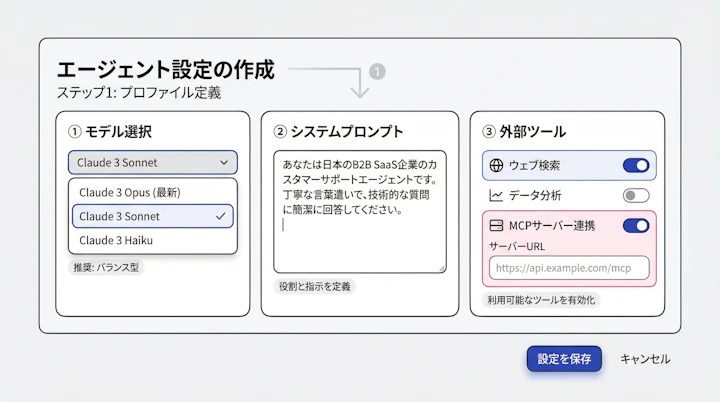Click the 役割と指示を定義 hint label
Image resolution: width=720 pixels, height=402 pixels.
tap(315, 286)
